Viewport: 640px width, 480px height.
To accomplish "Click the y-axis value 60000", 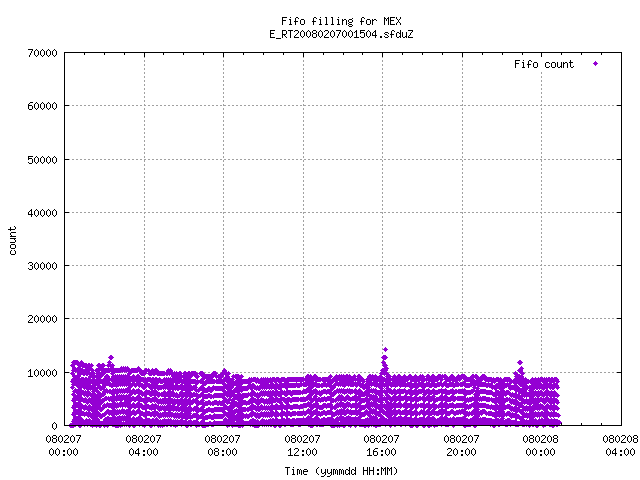I will tap(42, 106).
